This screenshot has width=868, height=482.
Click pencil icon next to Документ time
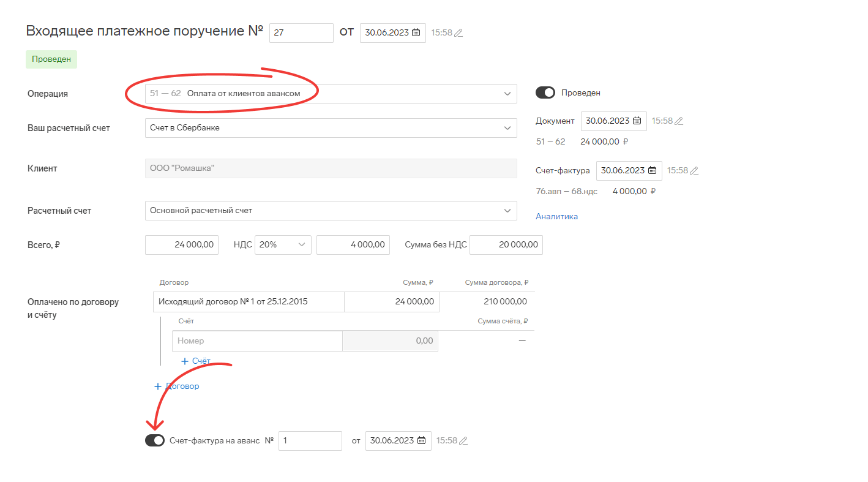click(x=678, y=121)
